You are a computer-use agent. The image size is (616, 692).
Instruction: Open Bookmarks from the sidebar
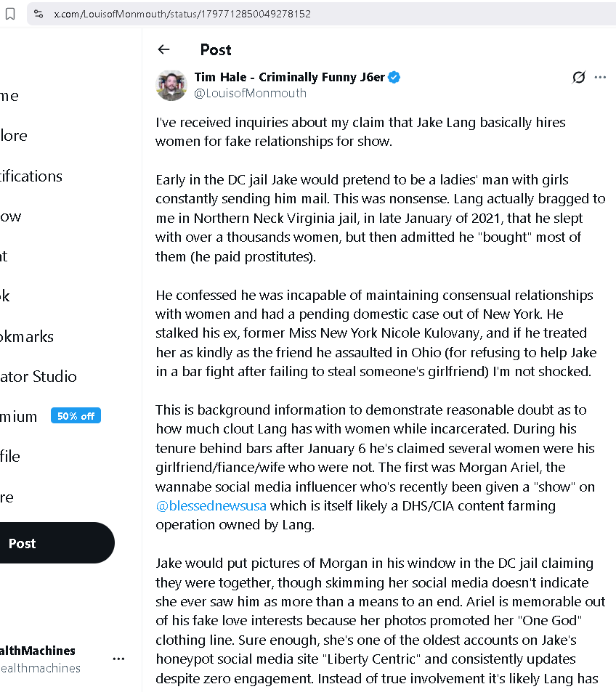[27, 337]
